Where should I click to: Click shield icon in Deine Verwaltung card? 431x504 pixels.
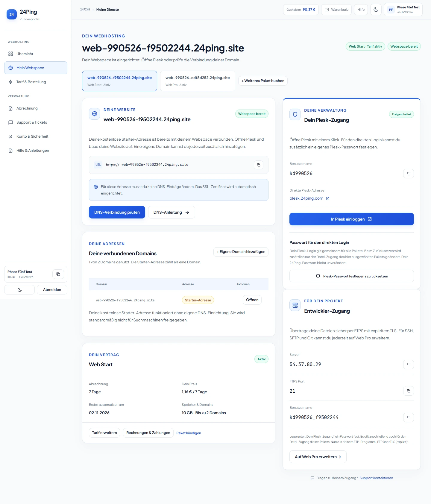295,114
